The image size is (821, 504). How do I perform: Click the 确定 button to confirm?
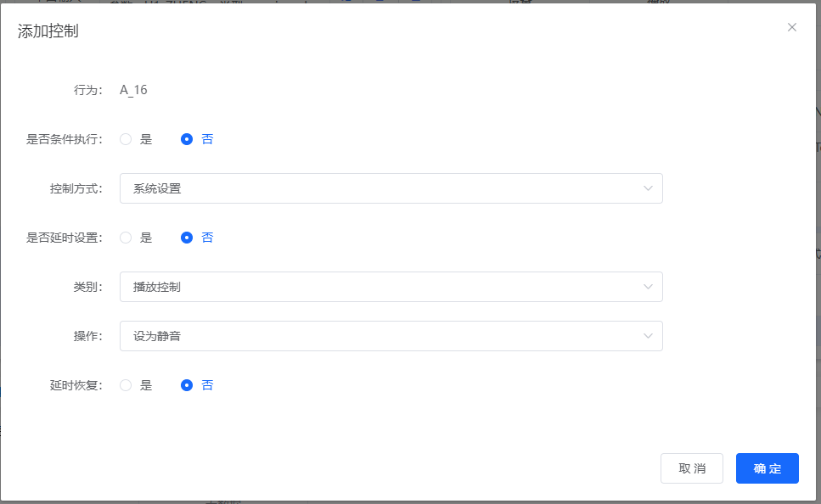(x=767, y=468)
